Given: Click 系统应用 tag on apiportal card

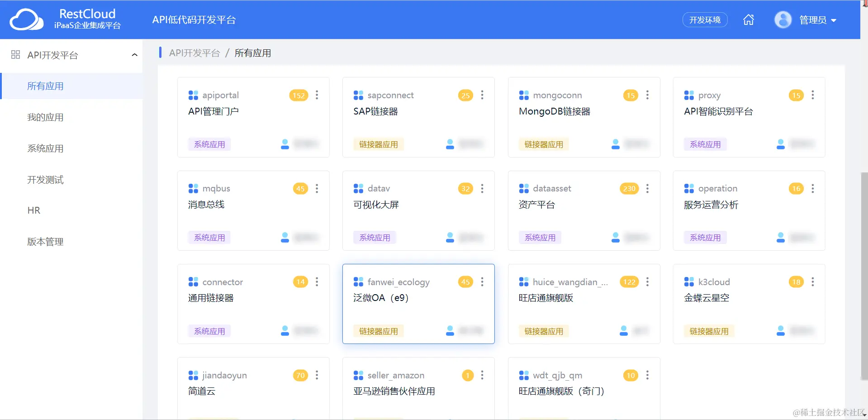Looking at the screenshot, I should pos(209,144).
